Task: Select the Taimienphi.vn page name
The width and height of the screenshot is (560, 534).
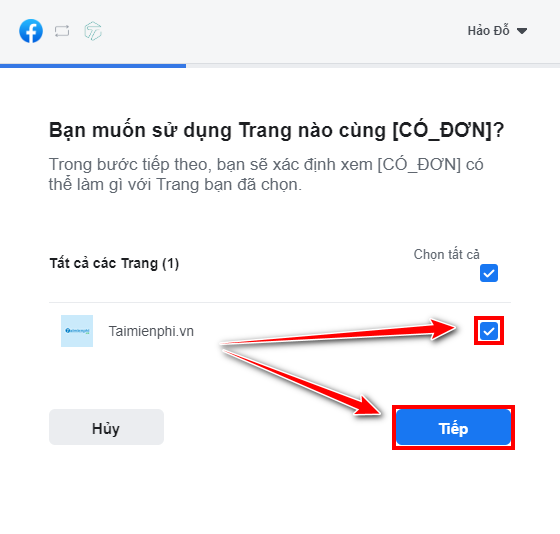Action: pos(151,331)
